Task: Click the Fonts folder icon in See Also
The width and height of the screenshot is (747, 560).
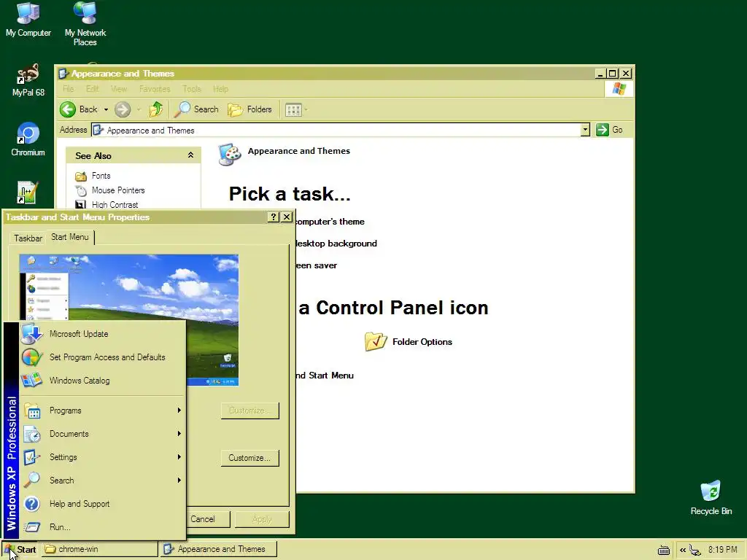Action: pos(80,176)
